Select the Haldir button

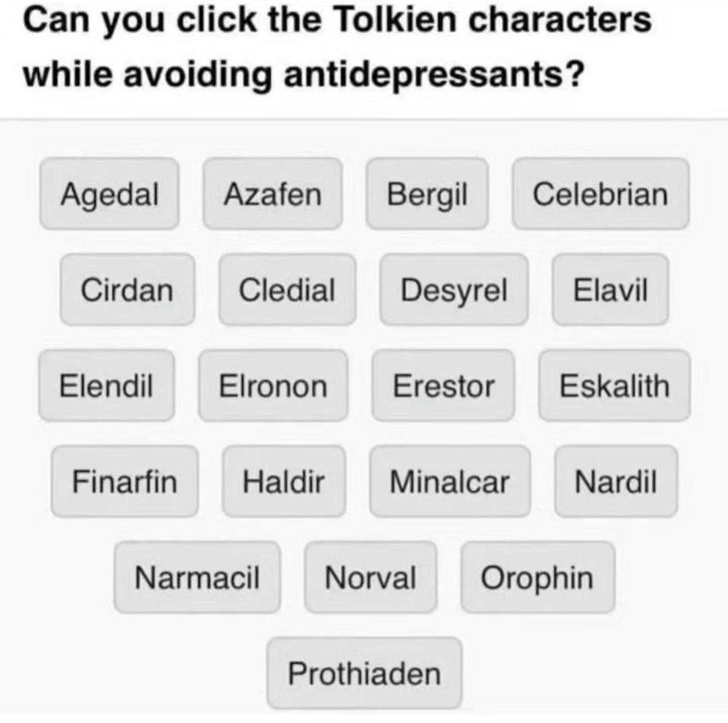click(284, 481)
